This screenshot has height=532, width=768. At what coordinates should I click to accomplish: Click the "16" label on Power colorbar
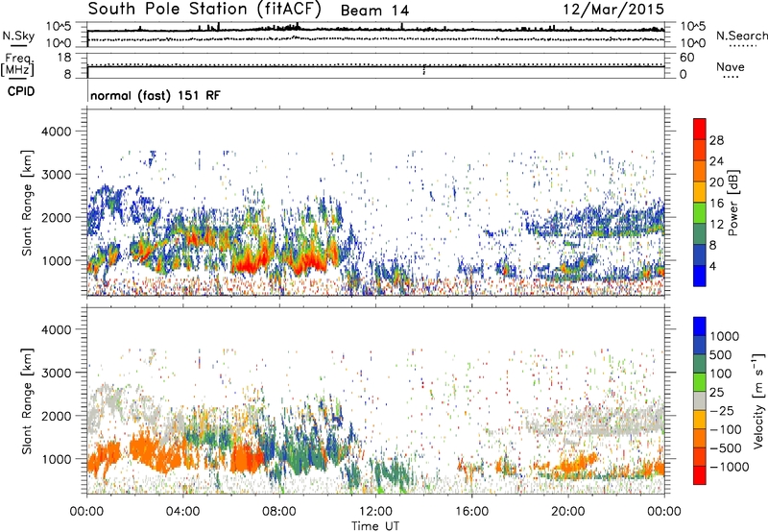(716, 204)
